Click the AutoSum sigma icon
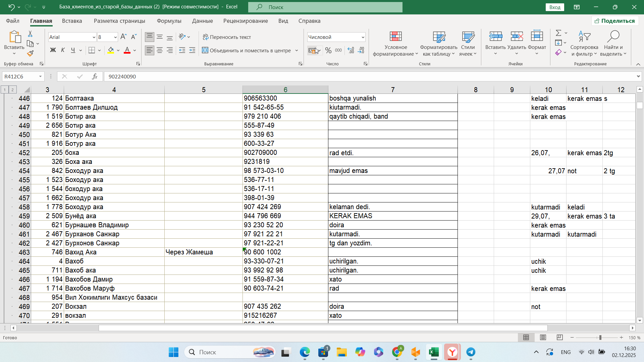Image resolution: width=644 pixels, height=362 pixels. pyautogui.click(x=558, y=33)
